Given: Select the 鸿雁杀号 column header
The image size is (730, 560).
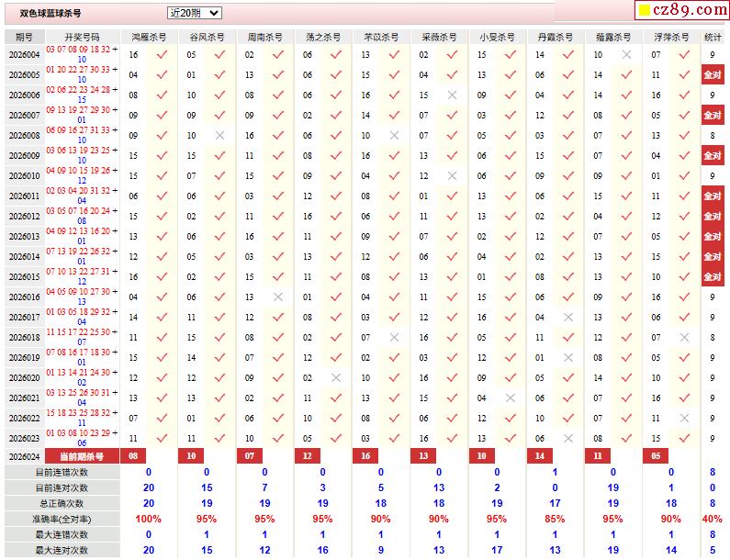Looking at the screenshot, I should [149, 37].
